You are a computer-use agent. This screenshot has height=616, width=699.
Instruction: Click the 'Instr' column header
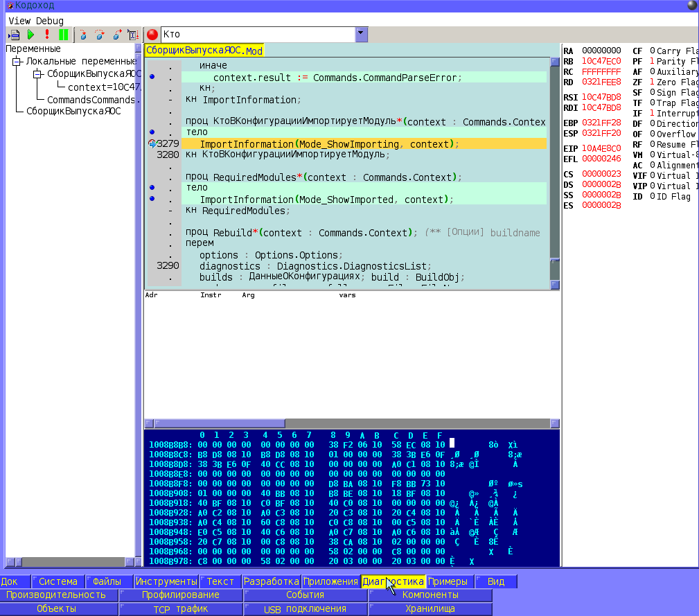tap(211, 294)
